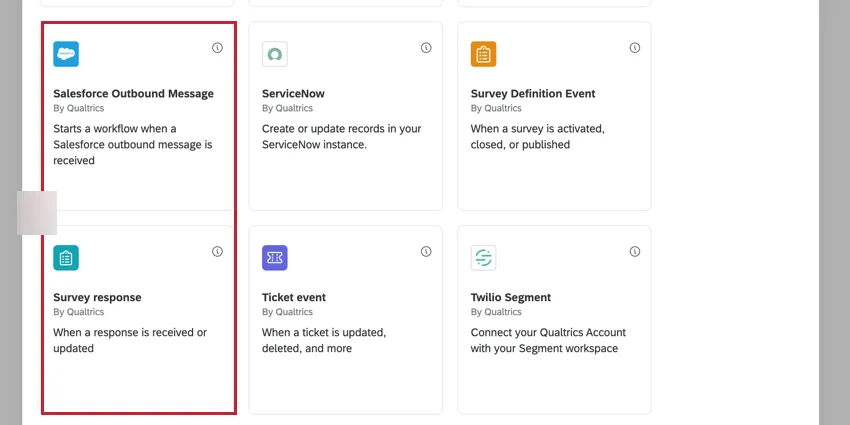The height and width of the screenshot is (425, 850).
Task: Show info for Twilio Segment card
Action: (635, 252)
